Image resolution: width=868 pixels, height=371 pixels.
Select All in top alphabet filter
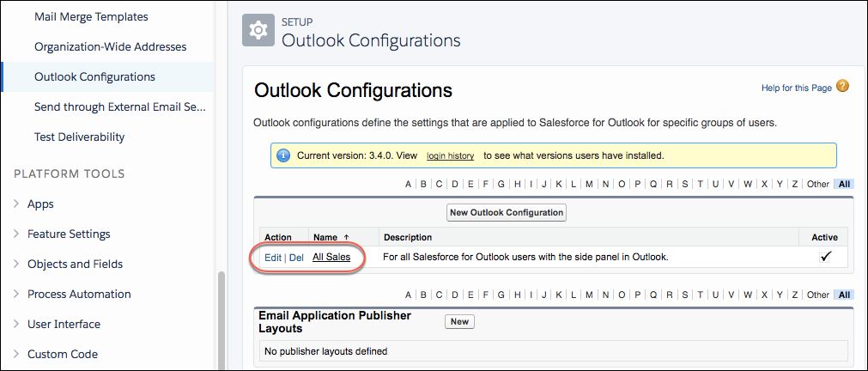(844, 184)
